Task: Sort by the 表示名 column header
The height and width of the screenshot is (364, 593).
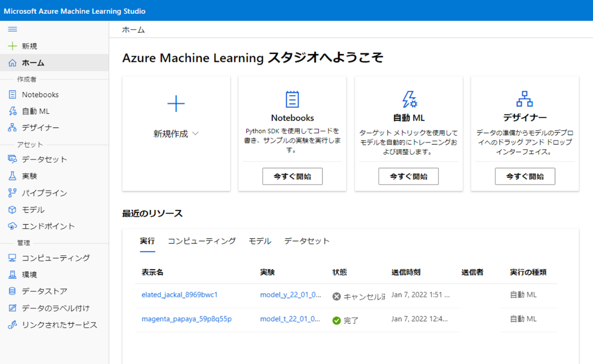Action: tap(152, 272)
